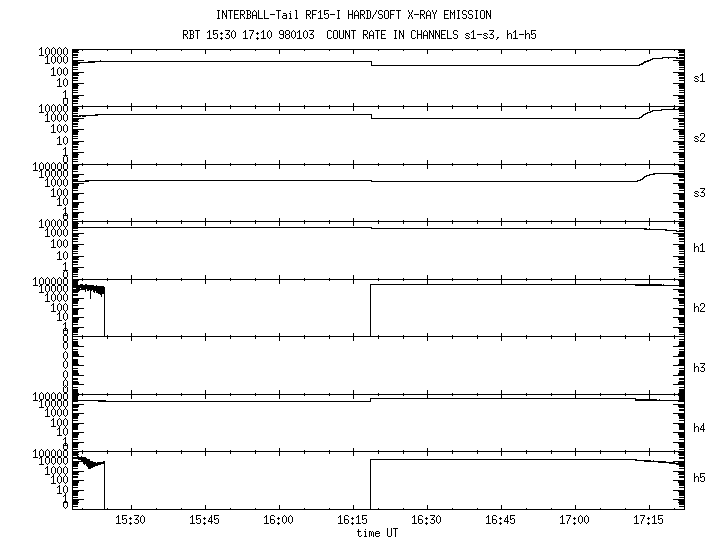Click the 'time UT' axis title
The width and height of the screenshot is (720, 550).
point(378,533)
